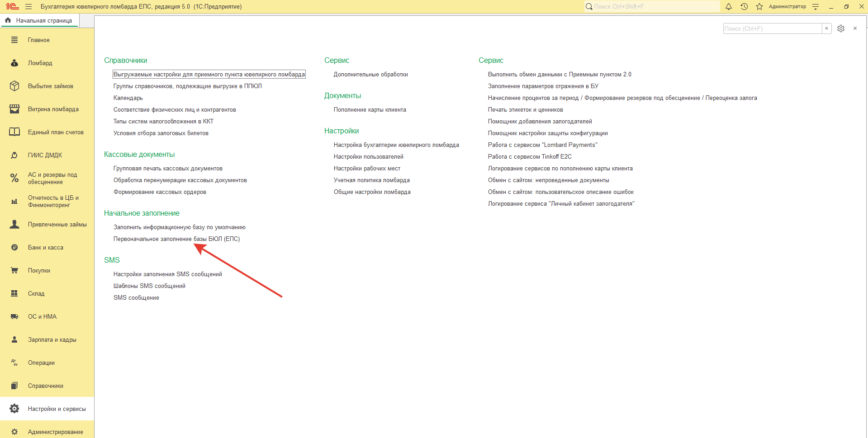Click the Выбытие займов cube icon
Image resolution: width=868 pixels, height=438 pixels.
coord(14,86)
